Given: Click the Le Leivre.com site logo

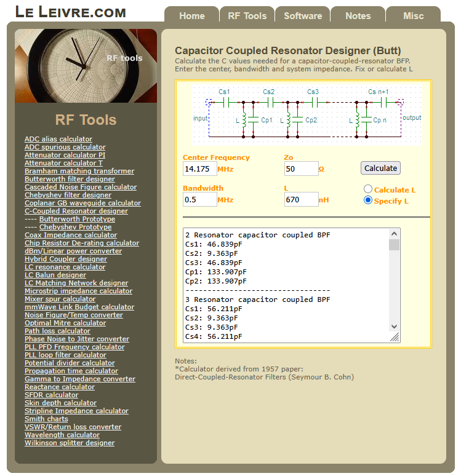Looking at the screenshot, I should point(71,12).
